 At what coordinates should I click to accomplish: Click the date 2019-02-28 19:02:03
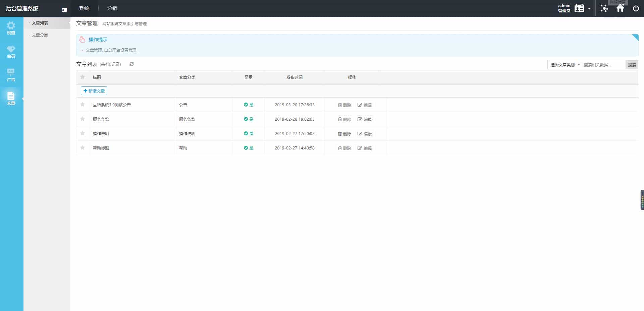(294, 119)
